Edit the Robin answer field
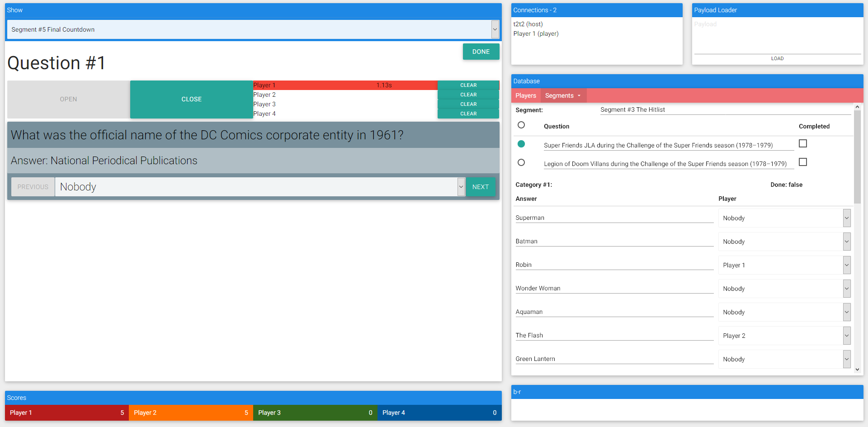 tap(614, 265)
